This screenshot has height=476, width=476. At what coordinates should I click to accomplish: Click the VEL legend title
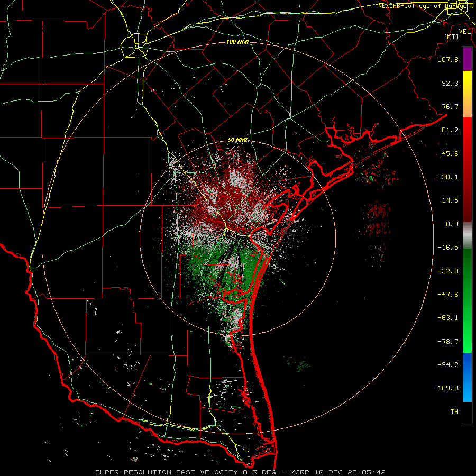tap(464, 32)
